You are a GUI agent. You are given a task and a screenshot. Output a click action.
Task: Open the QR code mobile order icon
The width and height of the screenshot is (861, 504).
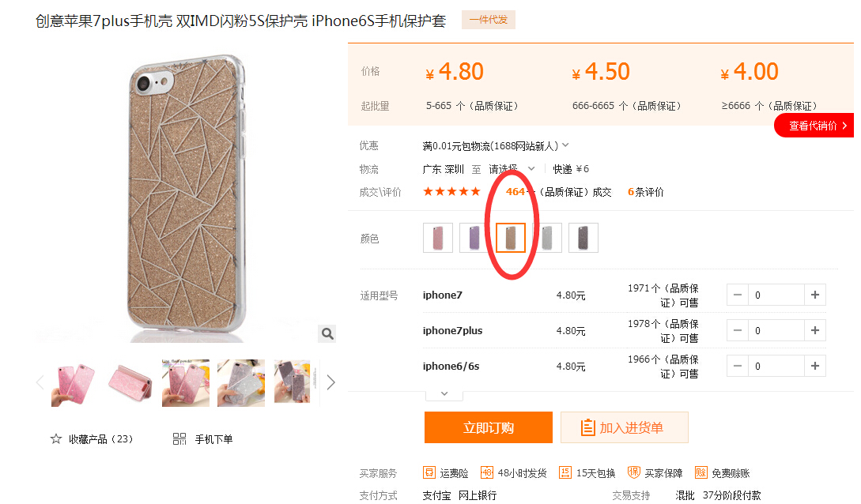(x=179, y=438)
